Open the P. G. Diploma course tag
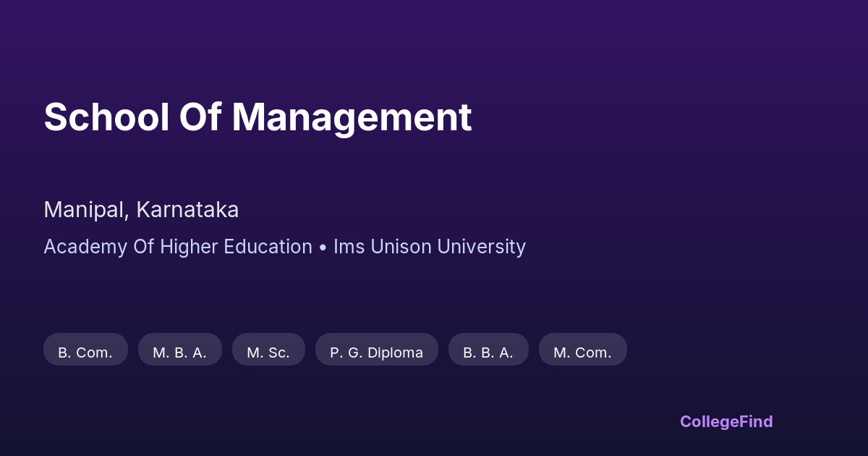The height and width of the screenshot is (456, 868). point(376,350)
